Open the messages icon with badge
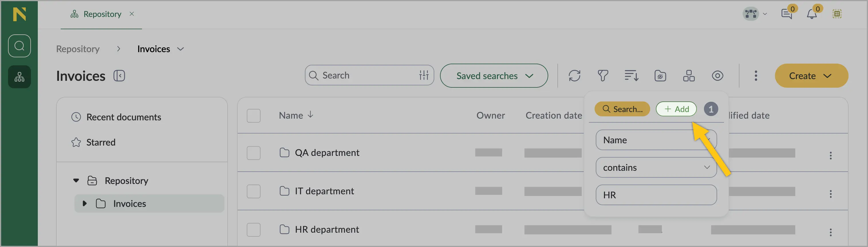Viewport: 868px width, 247px height. pos(787,14)
